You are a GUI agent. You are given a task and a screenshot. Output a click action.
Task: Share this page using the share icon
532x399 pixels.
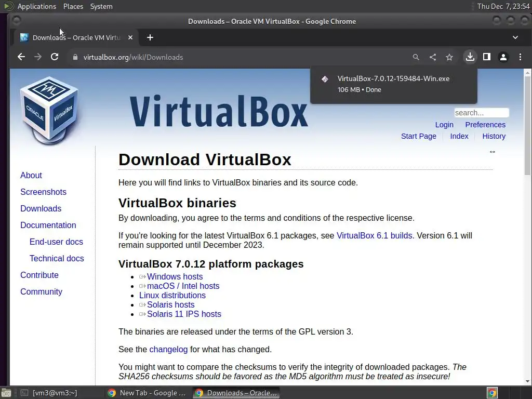pos(433,57)
